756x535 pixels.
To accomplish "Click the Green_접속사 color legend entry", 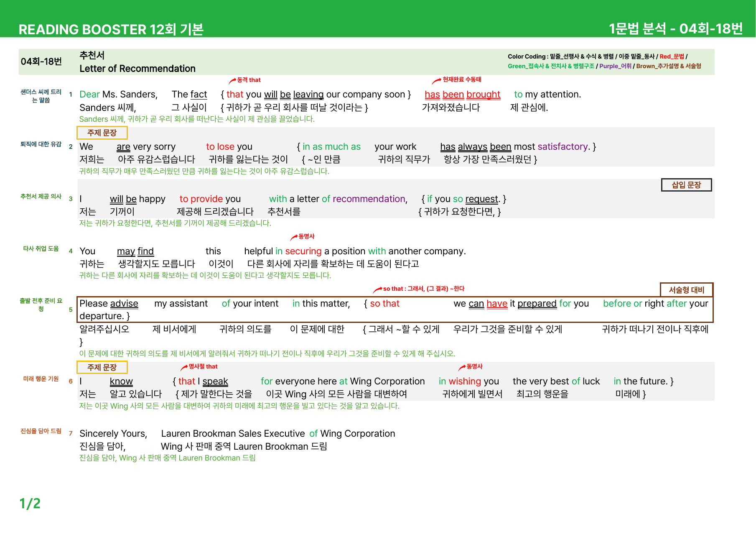I will click(x=551, y=66).
